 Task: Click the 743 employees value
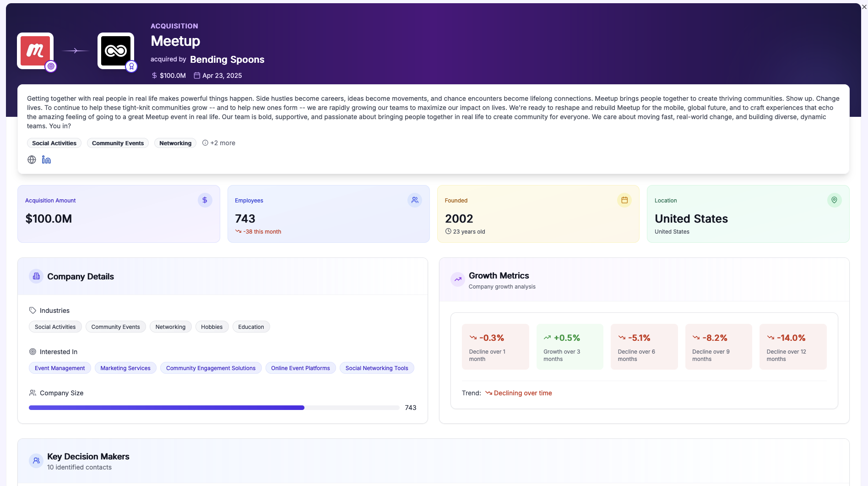click(x=245, y=218)
